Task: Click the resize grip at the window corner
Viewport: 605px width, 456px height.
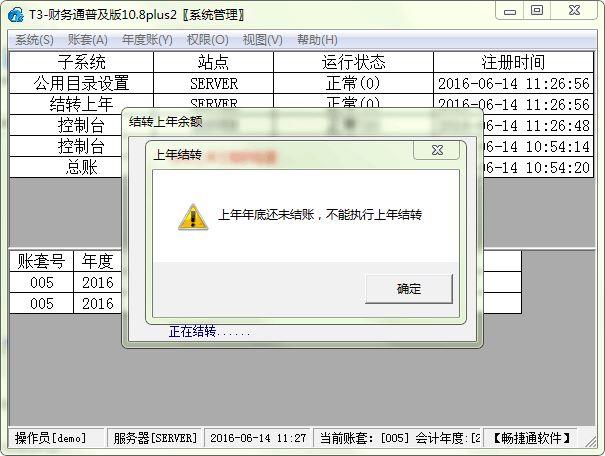Action: pos(590,441)
